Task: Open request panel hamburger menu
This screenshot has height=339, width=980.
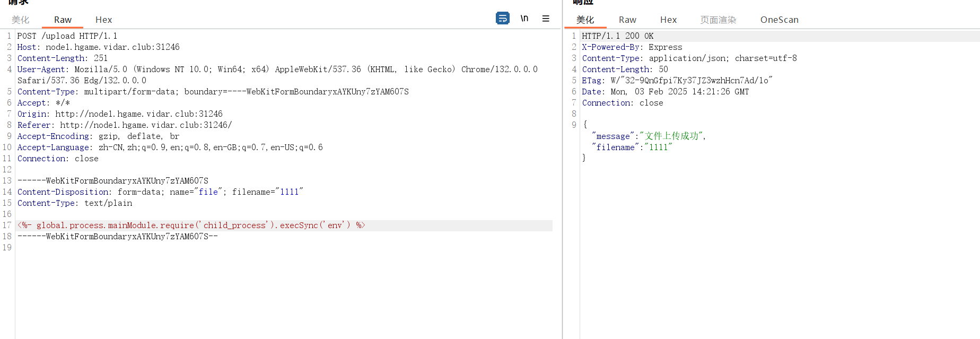Action: point(546,19)
